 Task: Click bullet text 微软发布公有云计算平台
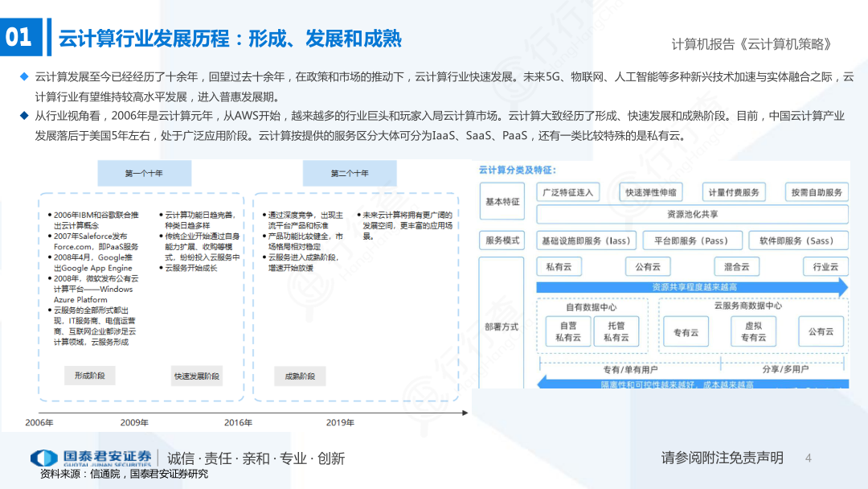tap(96, 289)
